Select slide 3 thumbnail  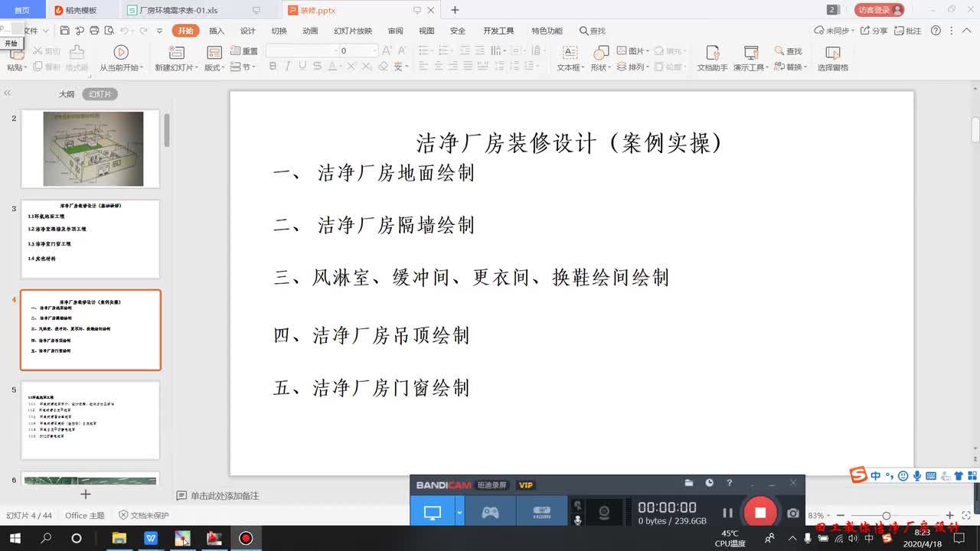click(90, 240)
